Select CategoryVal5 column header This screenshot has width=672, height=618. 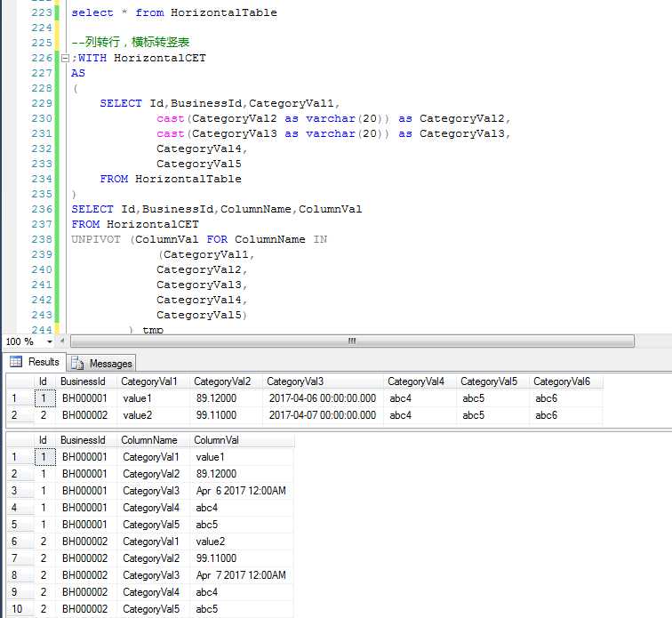point(492,381)
